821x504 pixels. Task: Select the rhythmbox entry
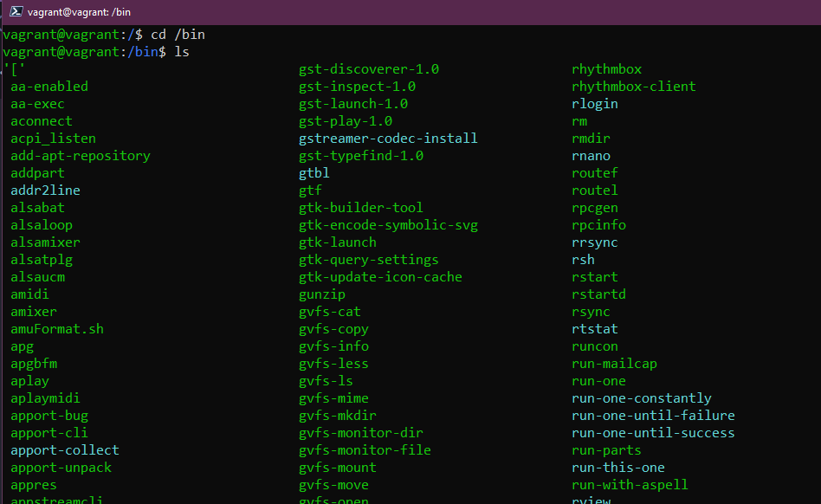click(x=606, y=68)
